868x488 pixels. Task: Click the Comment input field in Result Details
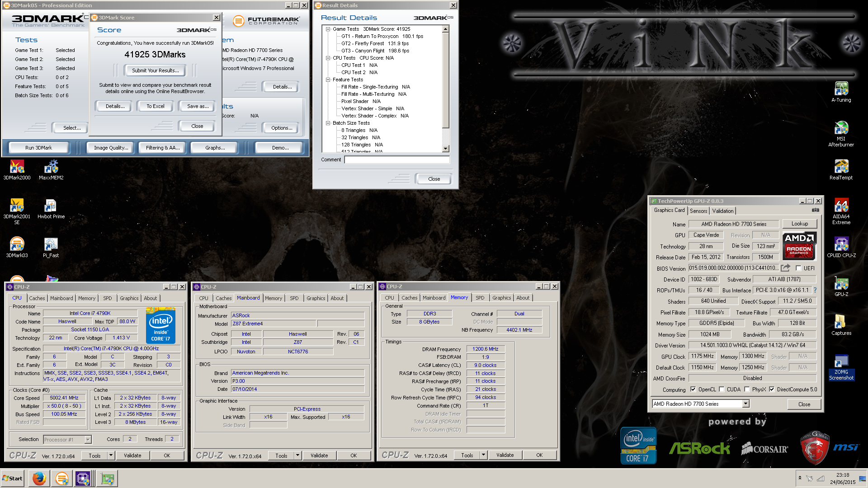[397, 160]
